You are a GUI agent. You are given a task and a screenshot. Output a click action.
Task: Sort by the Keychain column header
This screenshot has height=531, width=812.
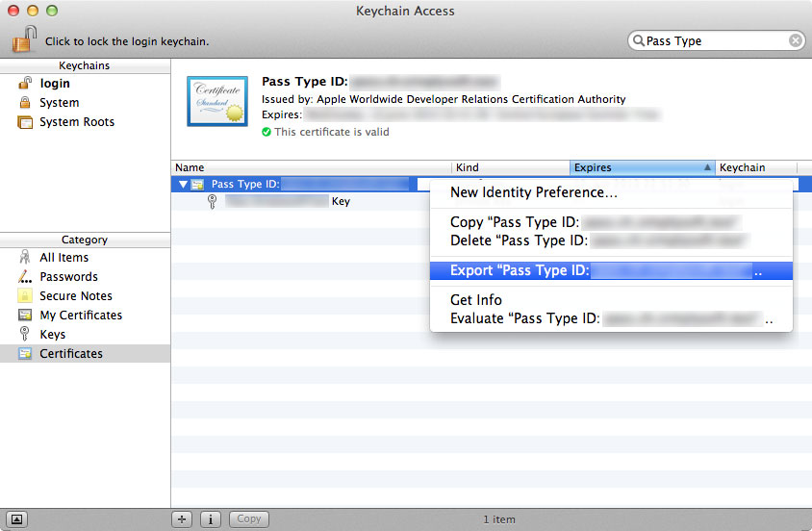coord(756,167)
